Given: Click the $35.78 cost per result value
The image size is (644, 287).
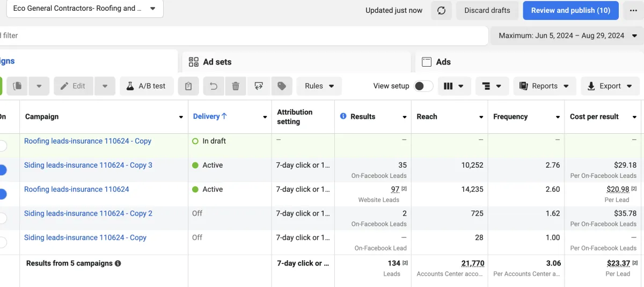Looking at the screenshot, I should pyautogui.click(x=625, y=213).
